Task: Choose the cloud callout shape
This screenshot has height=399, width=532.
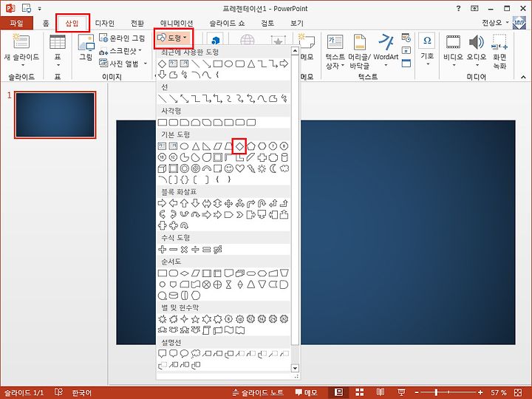Action: (x=195, y=354)
